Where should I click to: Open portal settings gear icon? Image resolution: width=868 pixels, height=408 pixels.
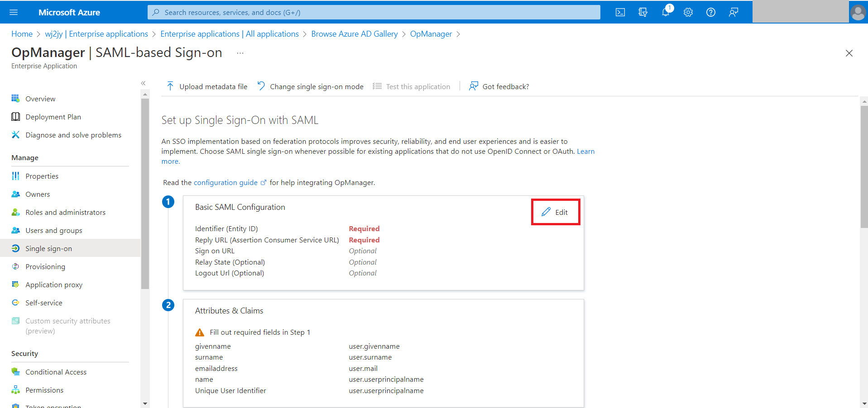point(688,12)
